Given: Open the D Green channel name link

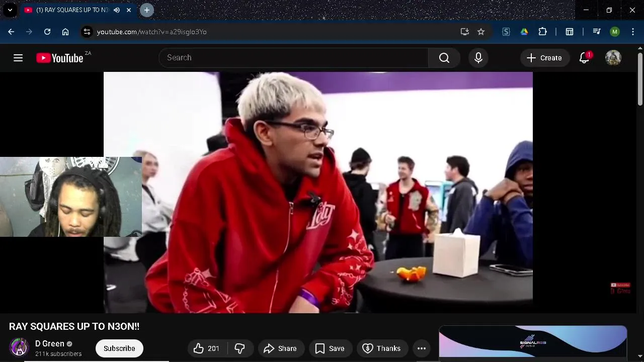Looking at the screenshot, I should pos(50,344).
